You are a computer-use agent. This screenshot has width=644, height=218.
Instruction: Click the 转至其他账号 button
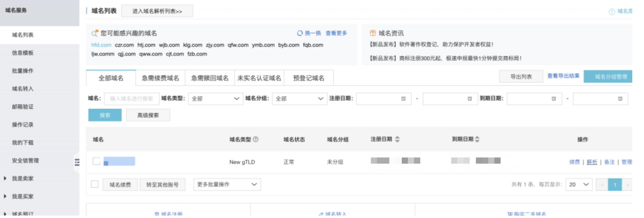click(x=163, y=185)
